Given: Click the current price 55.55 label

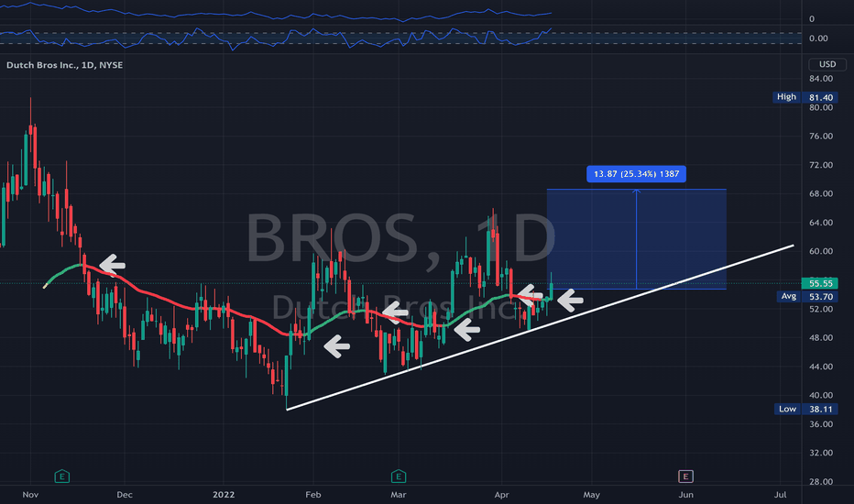Looking at the screenshot, I should click(x=820, y=283).
